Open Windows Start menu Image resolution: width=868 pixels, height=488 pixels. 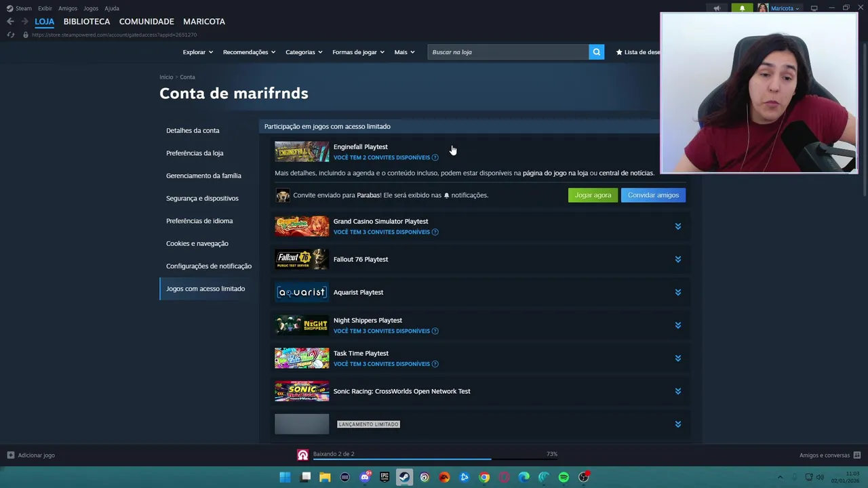coord(285,477)
